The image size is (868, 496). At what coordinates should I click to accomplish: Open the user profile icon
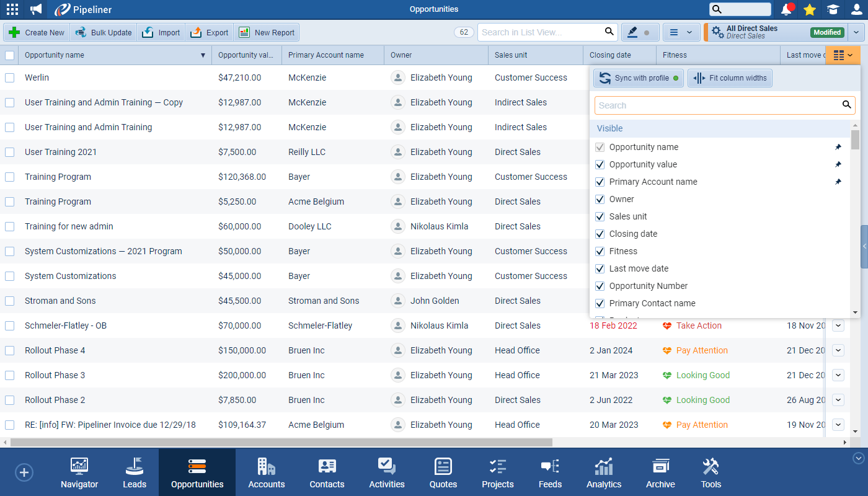856,9
